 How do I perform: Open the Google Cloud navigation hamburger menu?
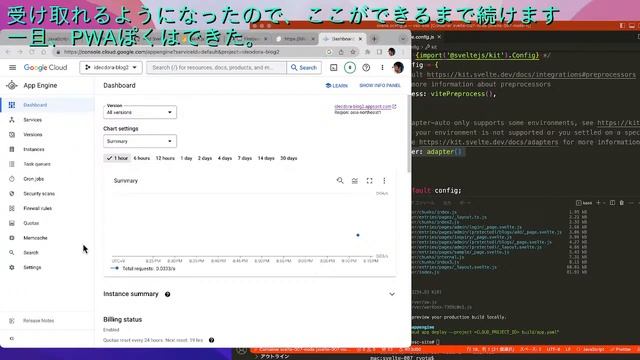pos(12,68)
